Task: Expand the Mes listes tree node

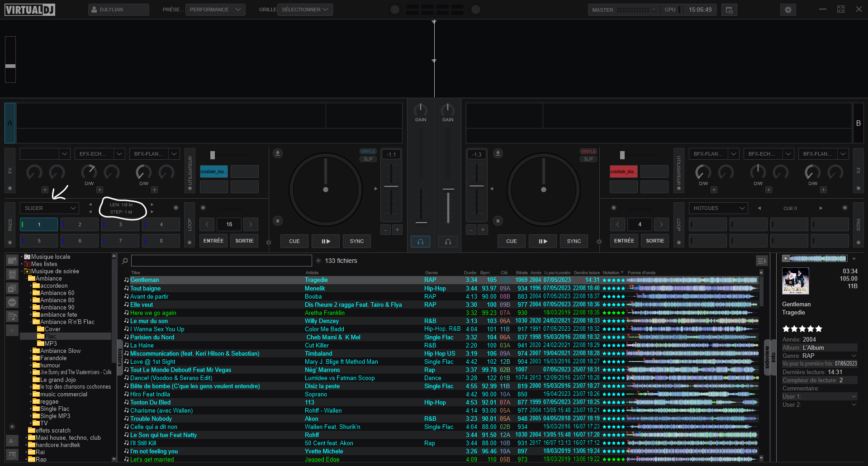Action: (22, 264)
